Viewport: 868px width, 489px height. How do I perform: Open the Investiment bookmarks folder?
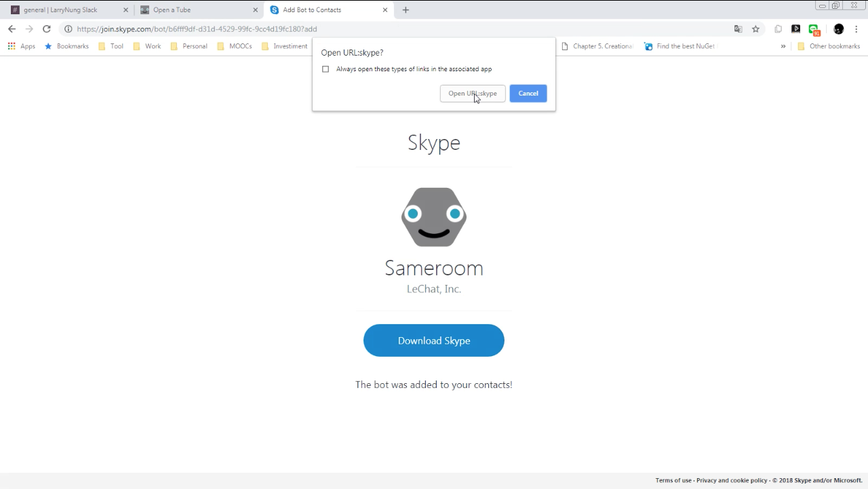284,46
